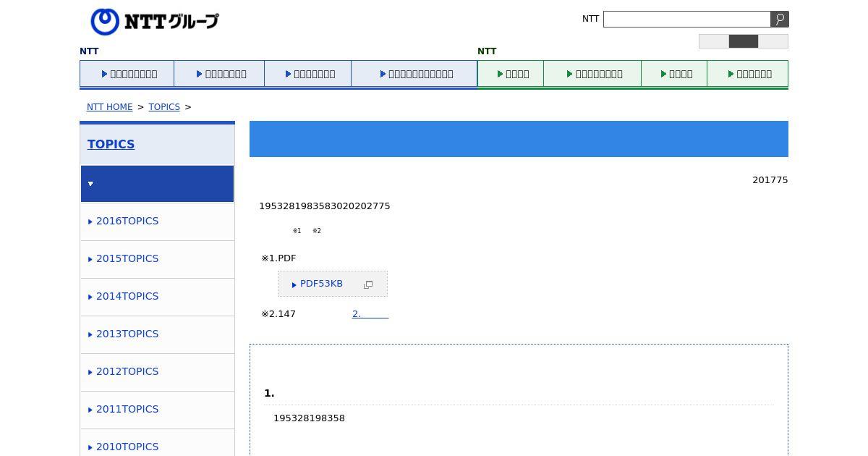Image resolution: width=868 pixels, height=456 pixels.
Task: Focus the NTT site search field
Action: [687, 20]
